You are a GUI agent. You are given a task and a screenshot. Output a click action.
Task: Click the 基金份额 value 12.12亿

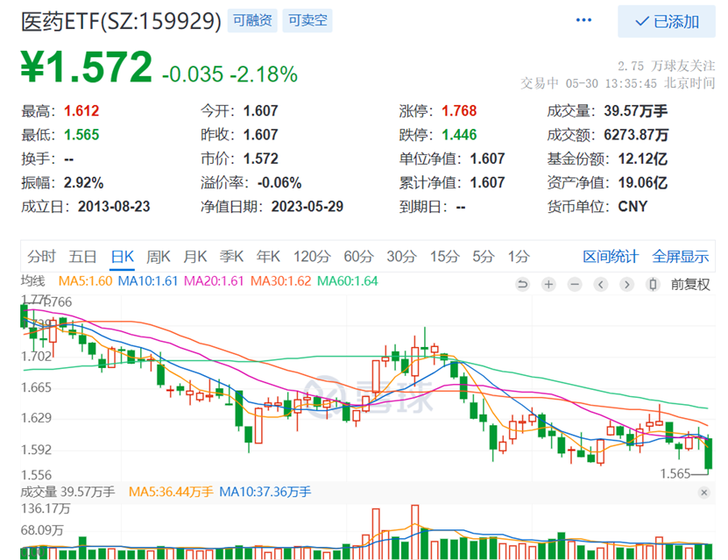coord(642,159)
